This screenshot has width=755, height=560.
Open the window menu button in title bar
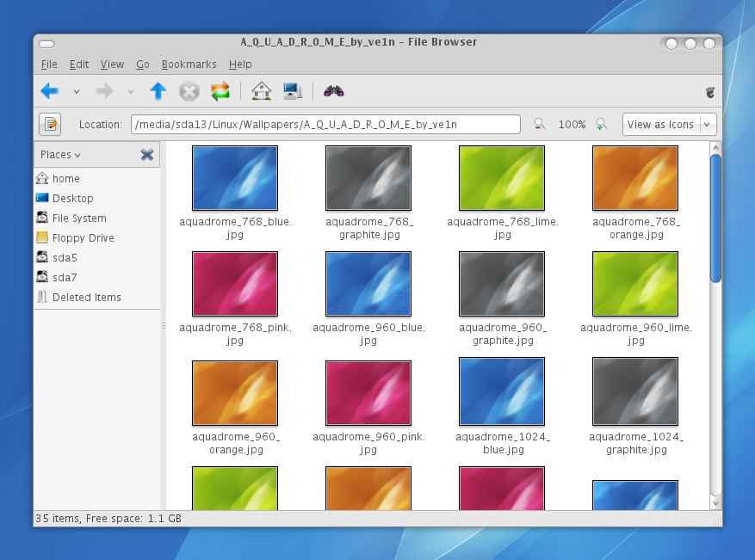point(46,44)
